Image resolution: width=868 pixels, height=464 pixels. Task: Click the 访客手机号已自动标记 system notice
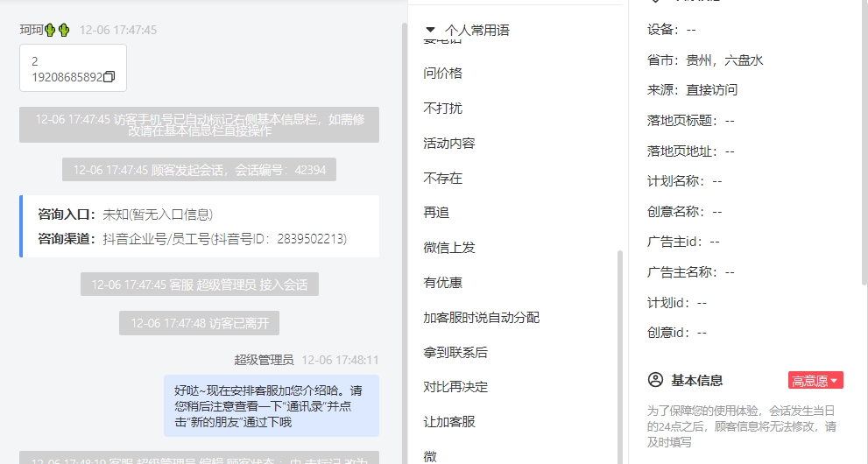(200, 125)
